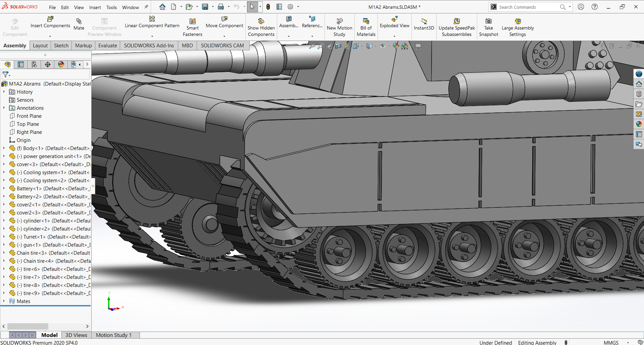Click the feature tree horizontal scrollbar thumb
644x345 pixels.
pyautogui.click(x=28, y=326)
